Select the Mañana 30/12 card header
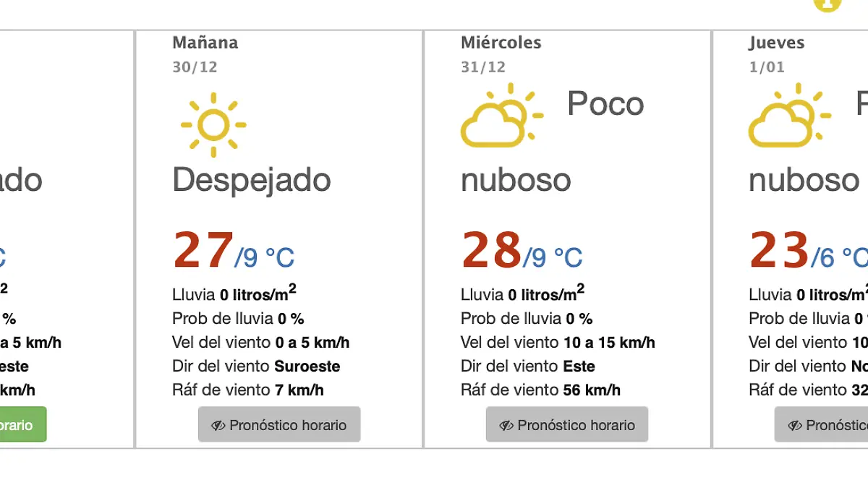Screen dimensions: 868x488 (x=204, y=42)
